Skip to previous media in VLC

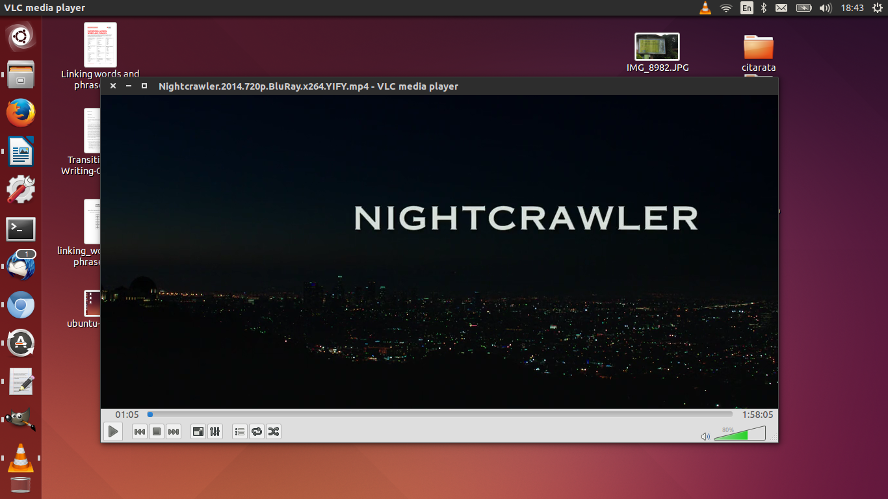(139, 432)
